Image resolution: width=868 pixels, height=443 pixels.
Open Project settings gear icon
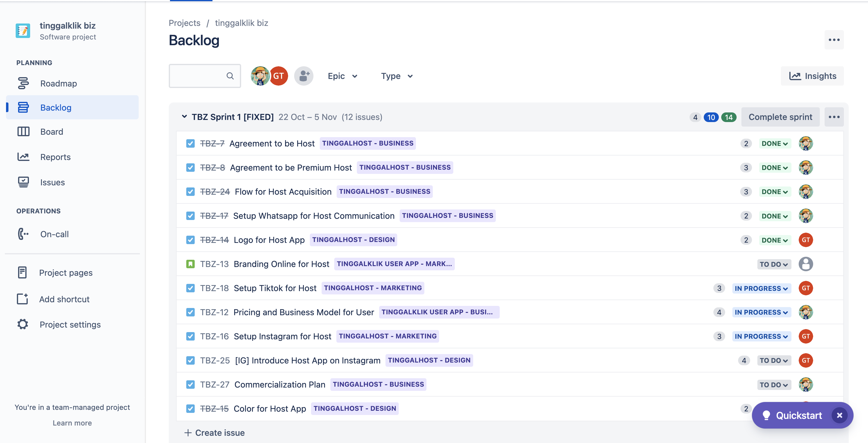(23, 324)
